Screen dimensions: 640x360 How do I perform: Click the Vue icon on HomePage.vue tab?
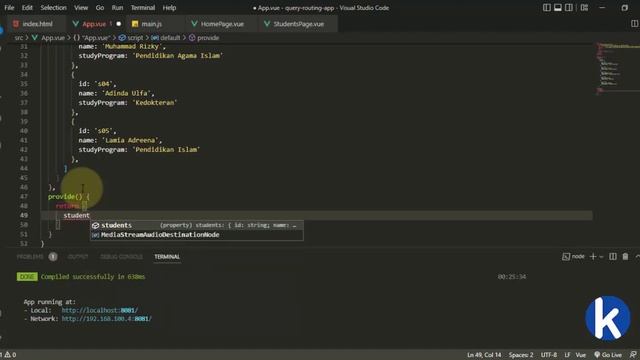(x=194, y=24)
